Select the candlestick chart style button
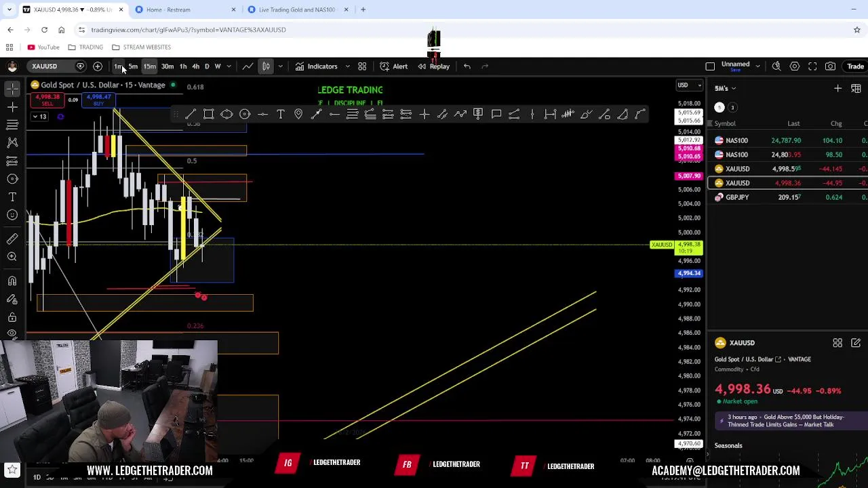868x488 pixels. click(266, 66)
